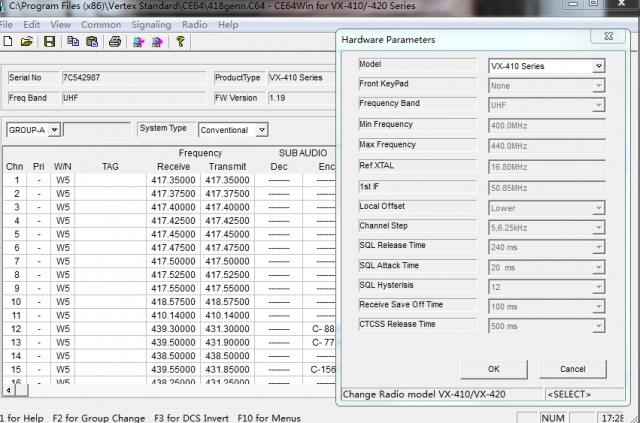
Task: Open the CTCSS Release Time dropdown
Action: [598, 326]
